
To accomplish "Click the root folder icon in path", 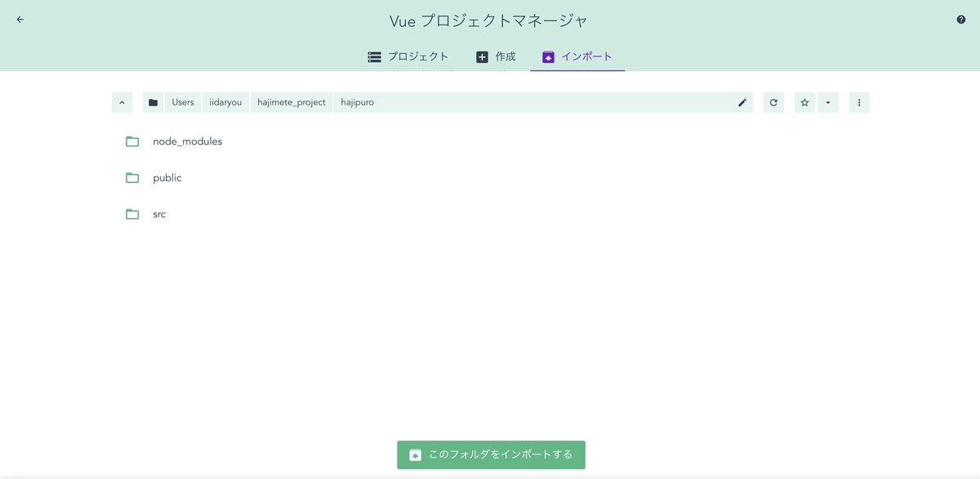I will point(153,102).
